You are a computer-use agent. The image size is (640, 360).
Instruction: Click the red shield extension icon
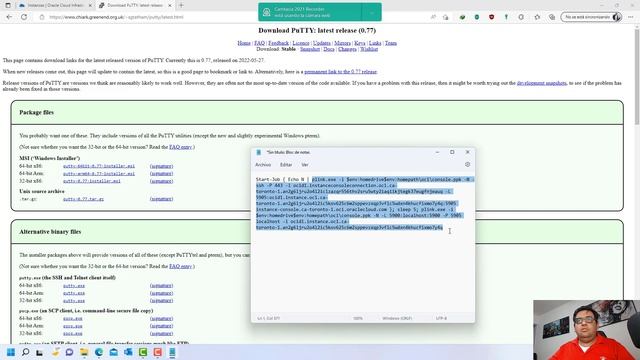[x=491, y=17]
